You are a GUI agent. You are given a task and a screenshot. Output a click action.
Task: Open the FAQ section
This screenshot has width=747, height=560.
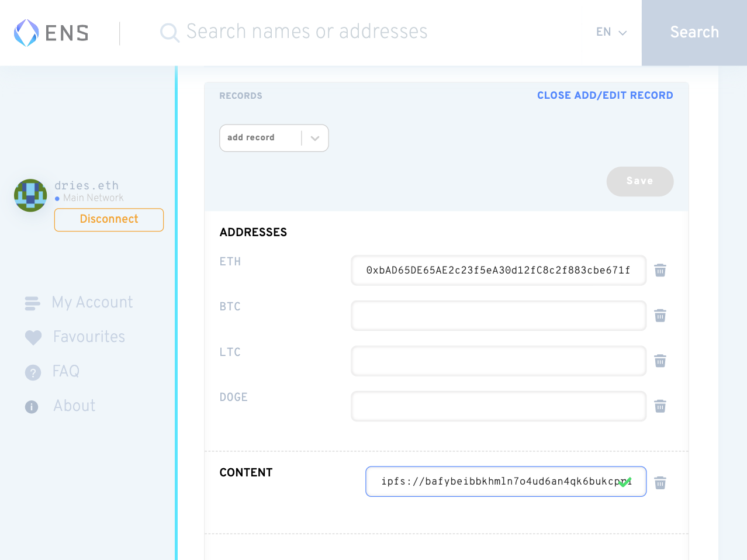coord(65,371)
